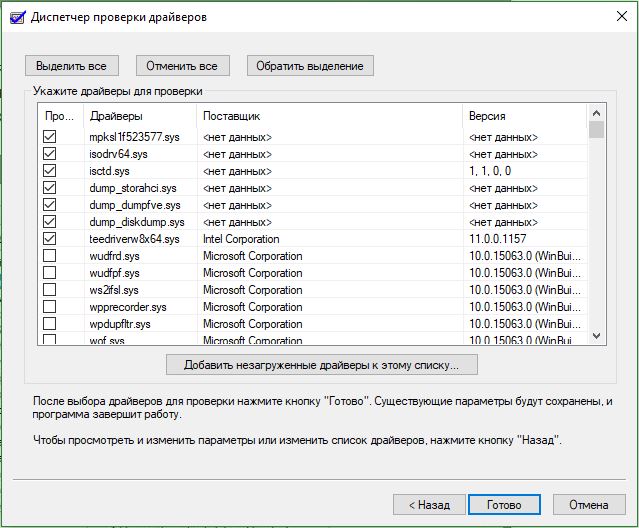Screen dimensions: 639x528
Task: Finish with the "Готово" button
Action: (504, 505)
